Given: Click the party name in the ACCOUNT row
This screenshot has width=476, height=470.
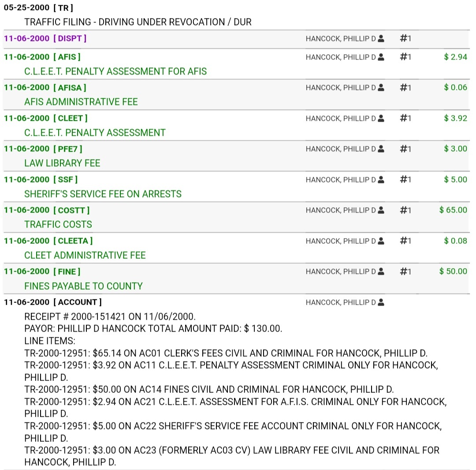Looking at the screenshot, I should 340,302.
